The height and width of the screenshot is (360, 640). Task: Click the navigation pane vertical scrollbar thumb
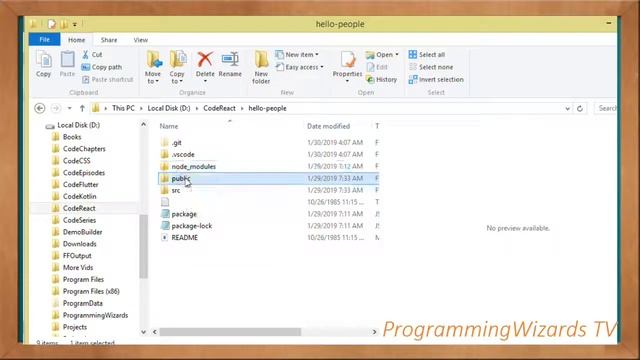click(143, 247)
